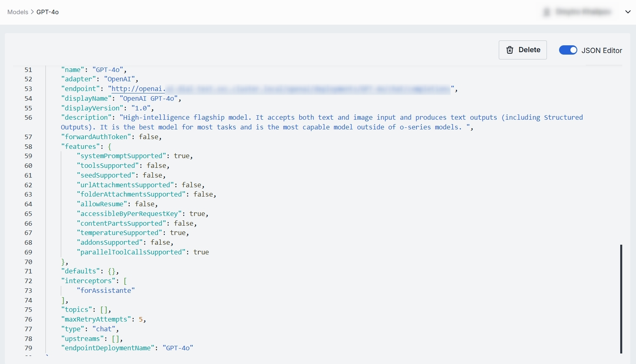Click the "seedSupported" key
The height and width of the screenshot is (364, 636).
click(x=106, y=176)
